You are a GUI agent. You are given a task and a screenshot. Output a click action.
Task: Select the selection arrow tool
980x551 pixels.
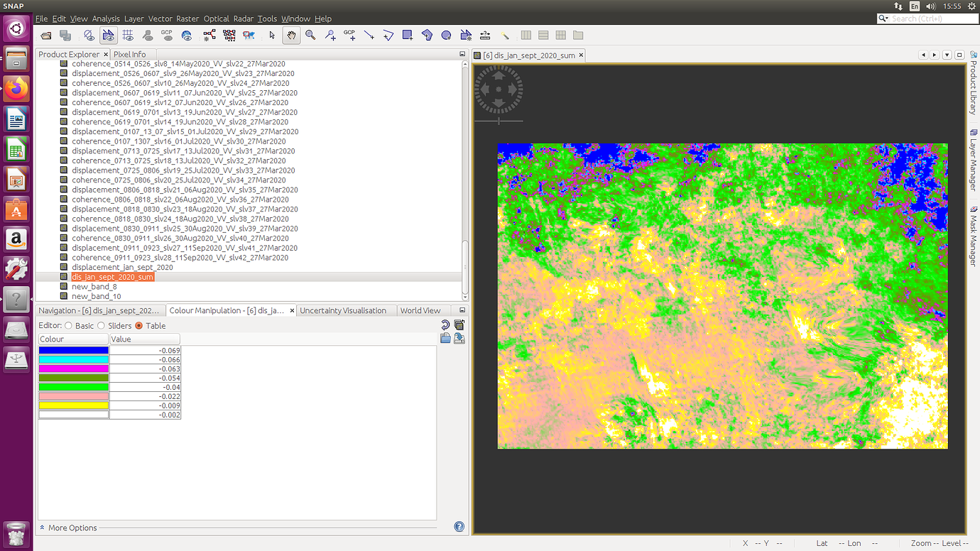(x=271, y=35)
